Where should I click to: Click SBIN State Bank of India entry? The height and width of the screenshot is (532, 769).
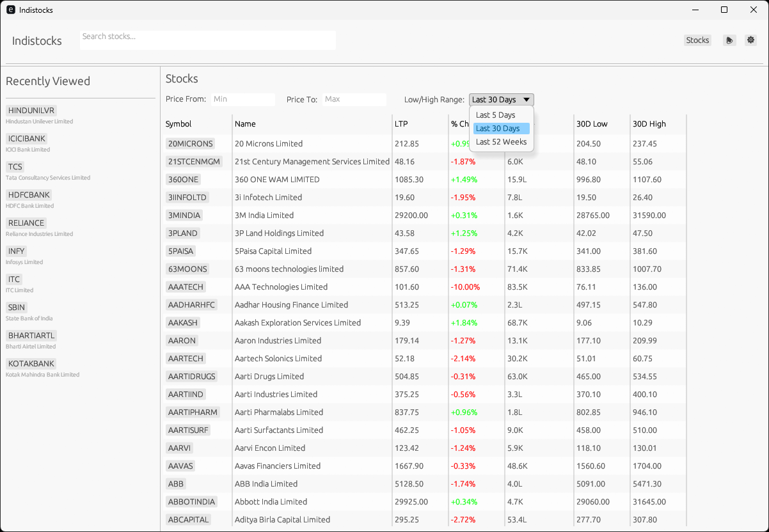point(16,307)
